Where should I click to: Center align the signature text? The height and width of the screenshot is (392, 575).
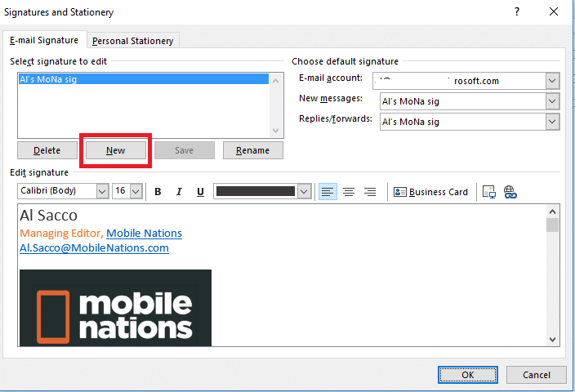pos(349,192)
